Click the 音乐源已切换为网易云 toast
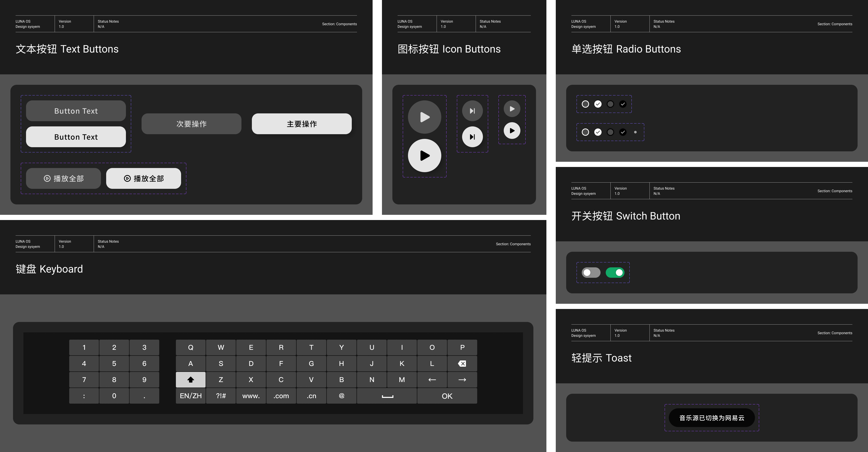Image resolution: width=868 pixels, height=452 pixels. [711, 418]
